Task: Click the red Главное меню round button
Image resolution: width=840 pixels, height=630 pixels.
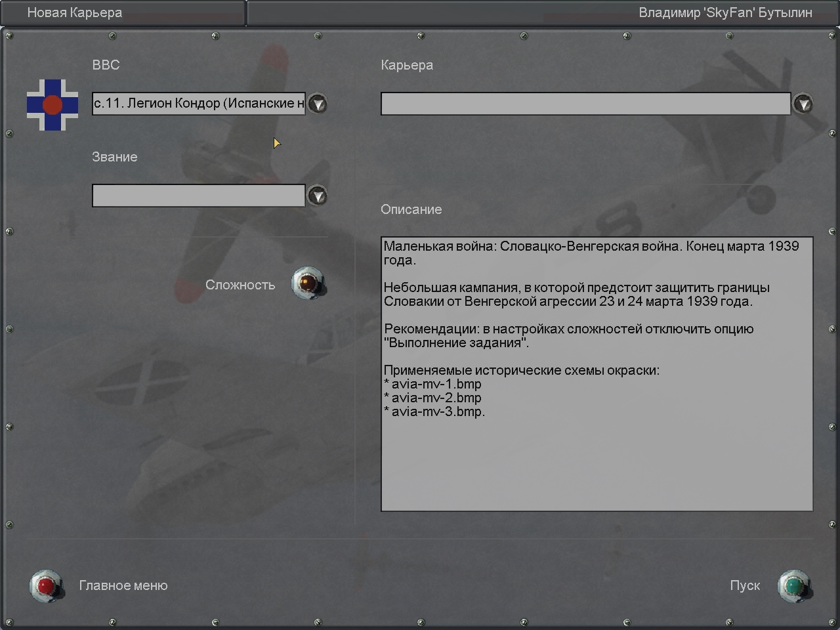Action: (x=47, y=585)
